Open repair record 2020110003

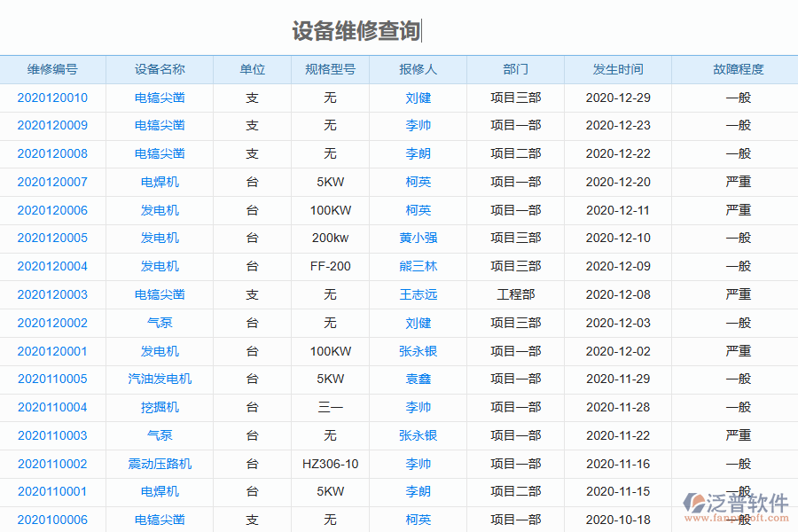pyautogui.click(x=53, y=435)
